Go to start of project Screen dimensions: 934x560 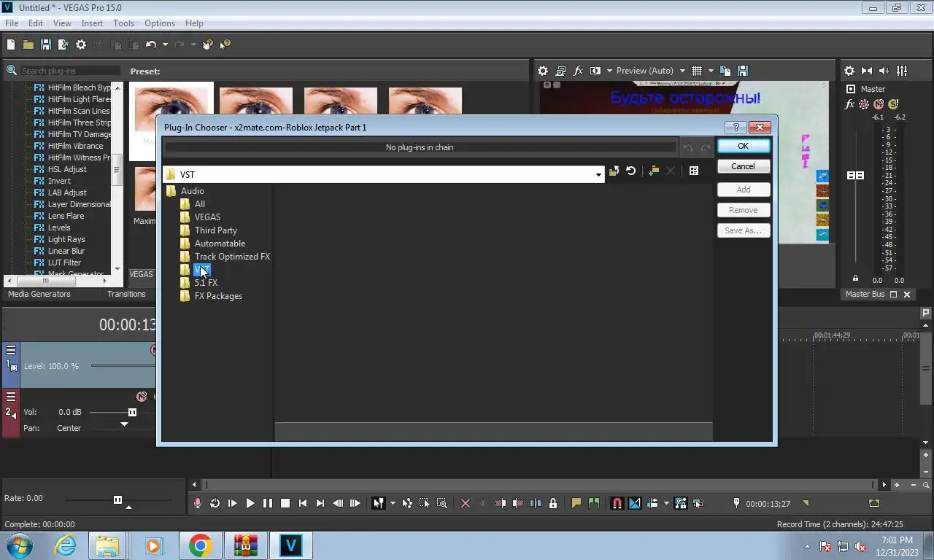tap(303, 503)
